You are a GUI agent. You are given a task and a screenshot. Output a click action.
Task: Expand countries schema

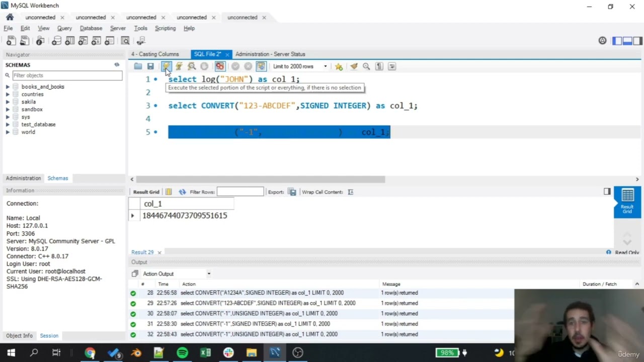(x=8, y=95)
